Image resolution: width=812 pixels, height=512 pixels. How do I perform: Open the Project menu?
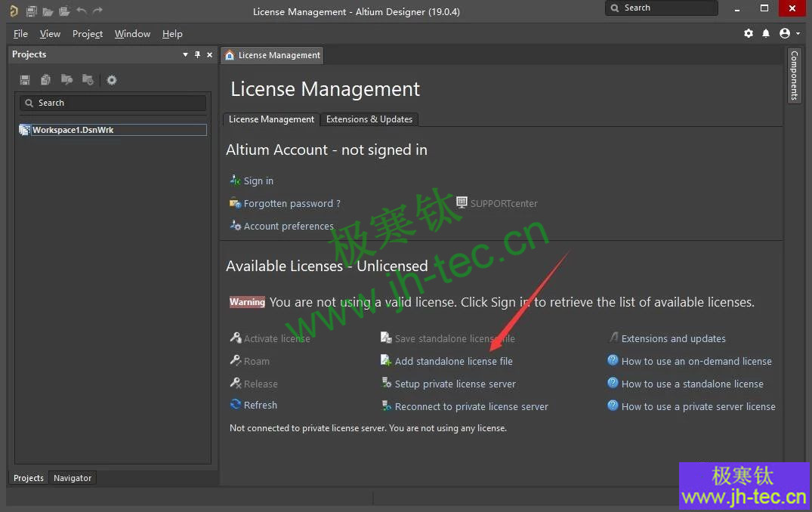[88, 34]
